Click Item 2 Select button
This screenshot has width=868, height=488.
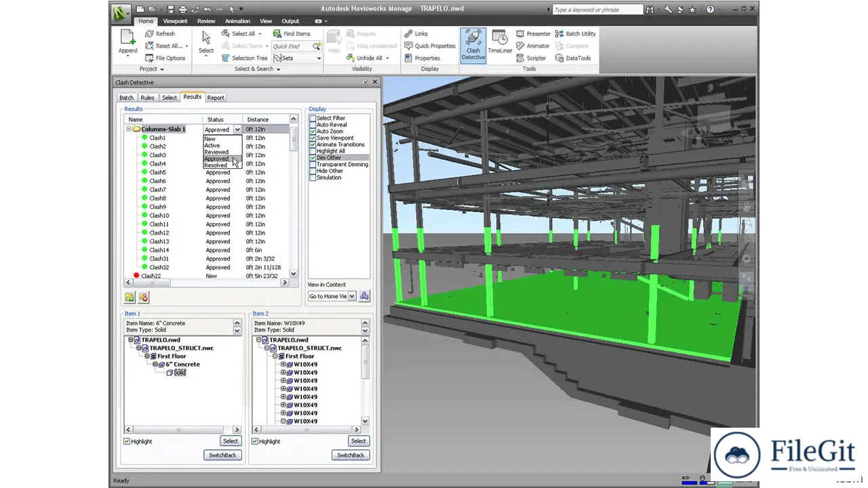[358, 441]
